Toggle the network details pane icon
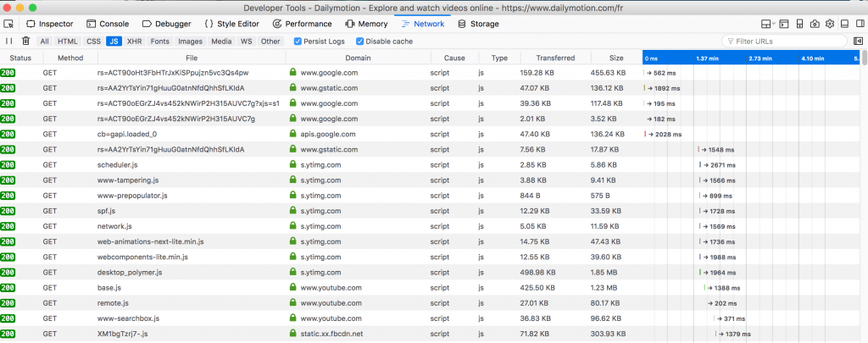Viewport: 868px width, 343px height. (x=858, y=41)
